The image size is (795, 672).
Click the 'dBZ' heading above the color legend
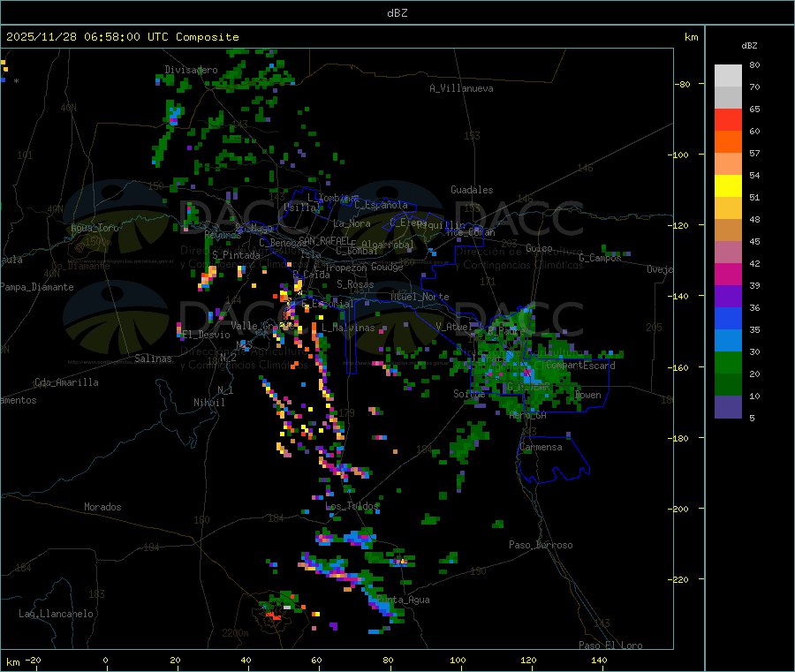tap(749, 46)
